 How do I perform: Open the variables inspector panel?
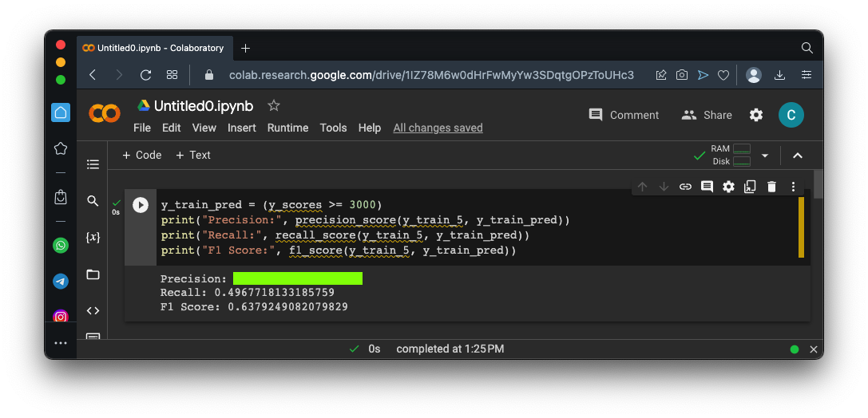click(93, 238)
